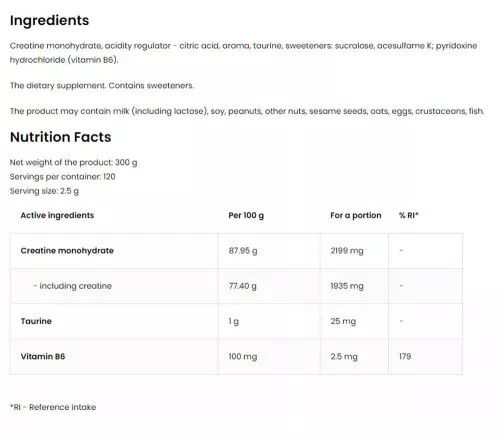This screenshot has width=500, height=439.
Task: Click the 'Serving size: 2.5 g' line
Action: (x=44, y=191)
